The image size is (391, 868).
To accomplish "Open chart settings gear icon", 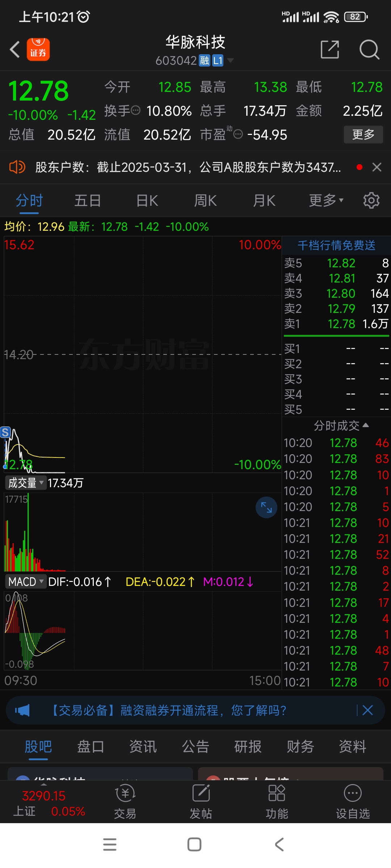I will 371,200.
